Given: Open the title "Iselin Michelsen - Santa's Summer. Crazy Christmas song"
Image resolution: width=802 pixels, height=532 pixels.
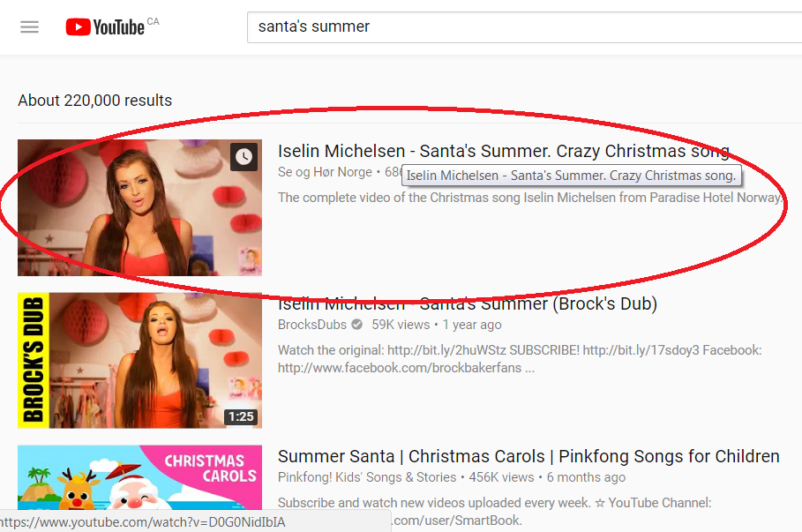Looking at the screenshot, I should [504, 151].
